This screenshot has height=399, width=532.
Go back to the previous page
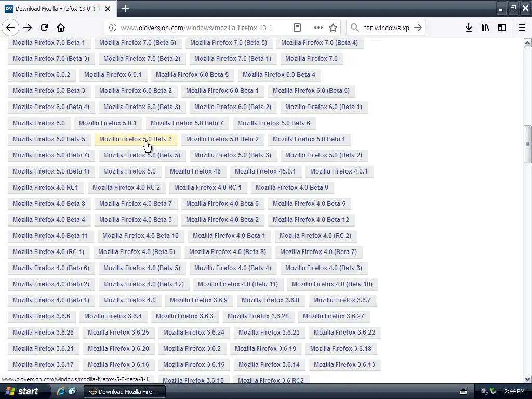(10, 28)
